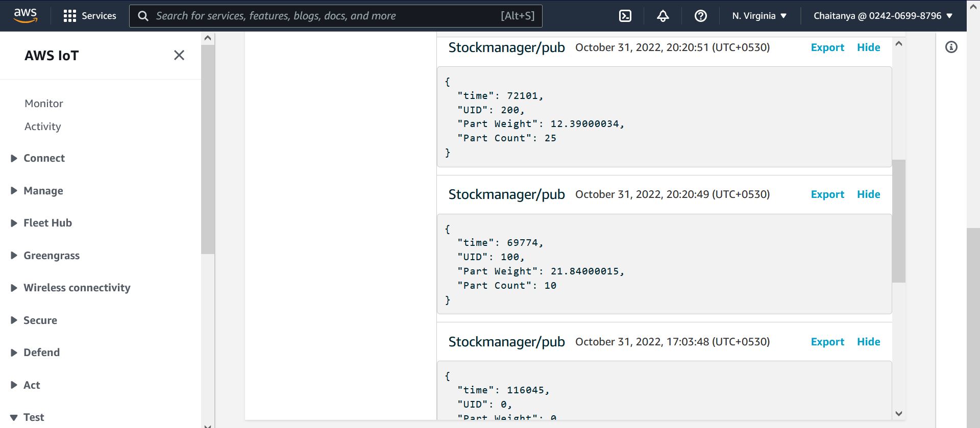The height and width of the screenshot is (428, 980).
Task: Export the 20:20:51 message
Action: coord(827,47)
